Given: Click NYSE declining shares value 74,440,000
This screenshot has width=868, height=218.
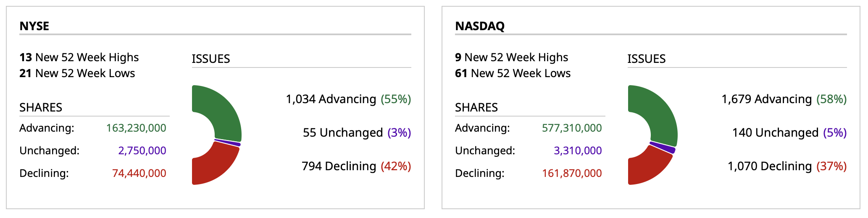Looking at the screenshot, I should (139, 173).
